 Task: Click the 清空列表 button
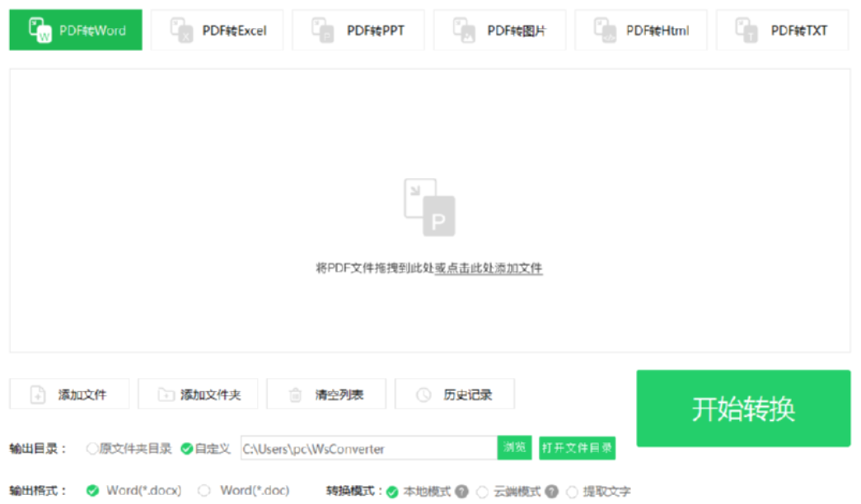pos(326,394)
